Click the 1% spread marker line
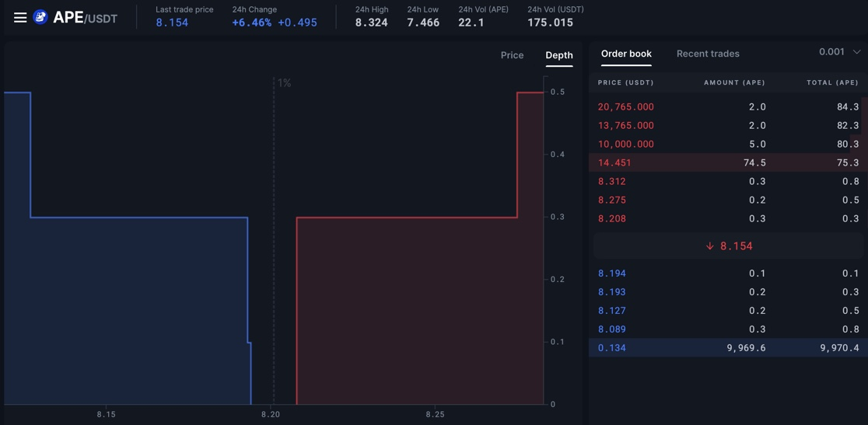Viewport: 868px width, 425px height. pos(274,233)
